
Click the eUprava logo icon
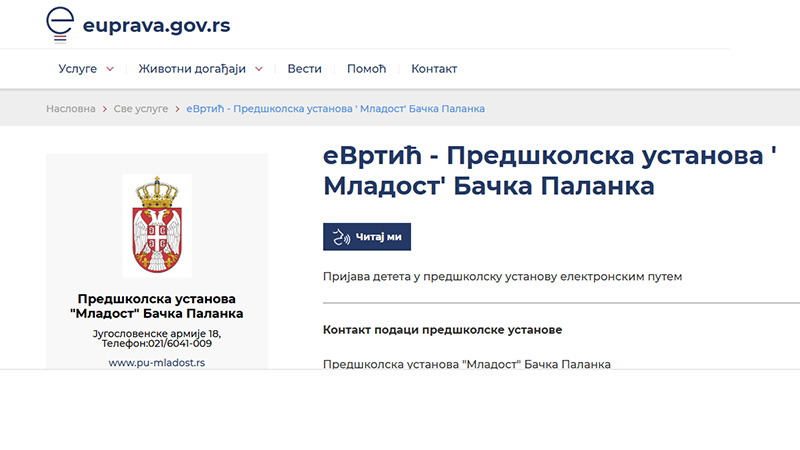point(62,24)
